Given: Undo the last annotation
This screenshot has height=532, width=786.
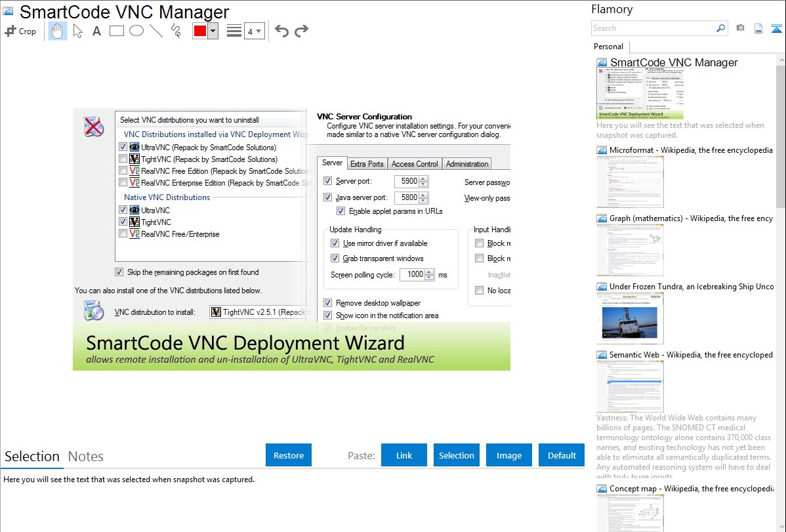Looking at the screenshot, I should 281,31.
